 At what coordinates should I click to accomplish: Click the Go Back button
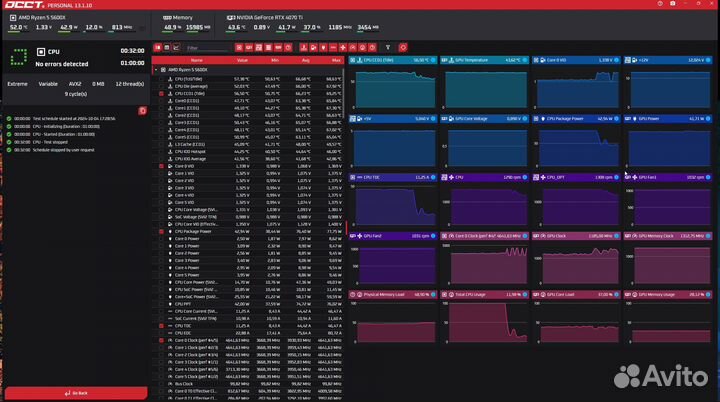[74, 394]
